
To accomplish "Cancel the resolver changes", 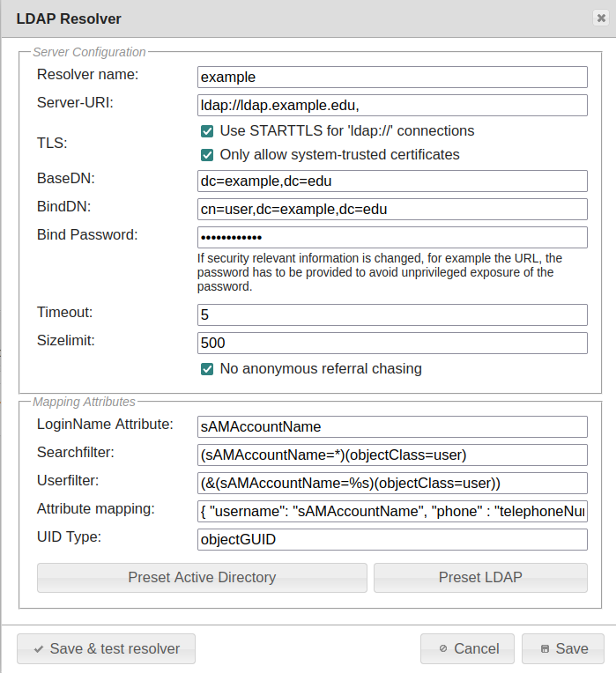I will 467,649.
